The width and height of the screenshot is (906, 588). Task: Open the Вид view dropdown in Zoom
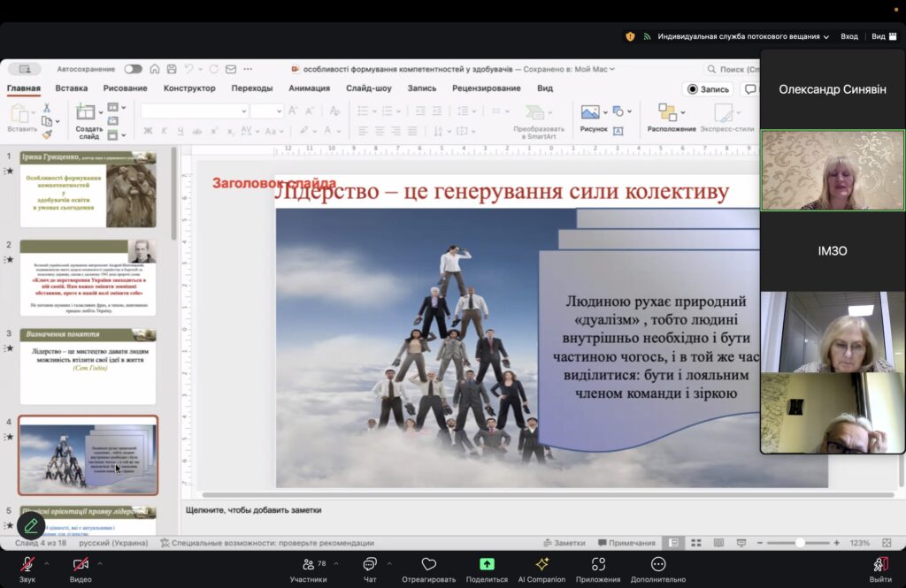click(x=881, y=36)
